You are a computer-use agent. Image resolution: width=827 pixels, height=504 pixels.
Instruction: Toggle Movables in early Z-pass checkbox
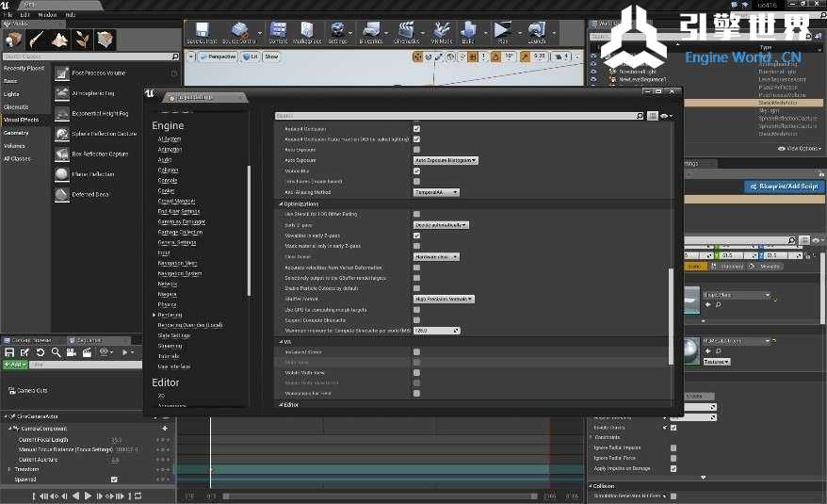(416, 236)
